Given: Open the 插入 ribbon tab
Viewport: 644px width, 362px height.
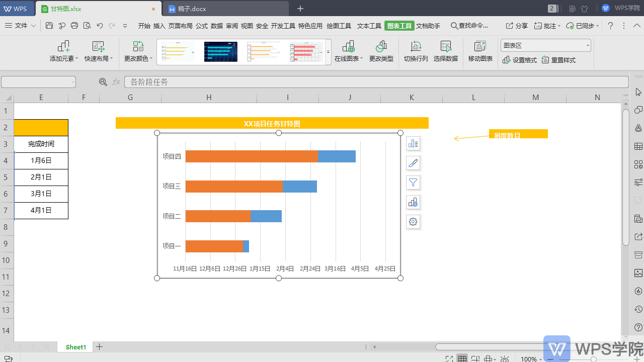Looking at the screenshot, I should point(159,26).
